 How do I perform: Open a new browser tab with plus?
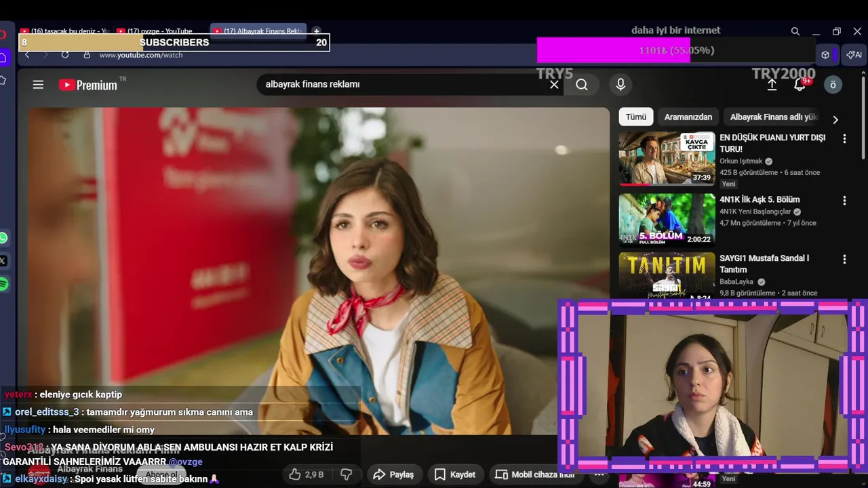(x=316, y=31)
